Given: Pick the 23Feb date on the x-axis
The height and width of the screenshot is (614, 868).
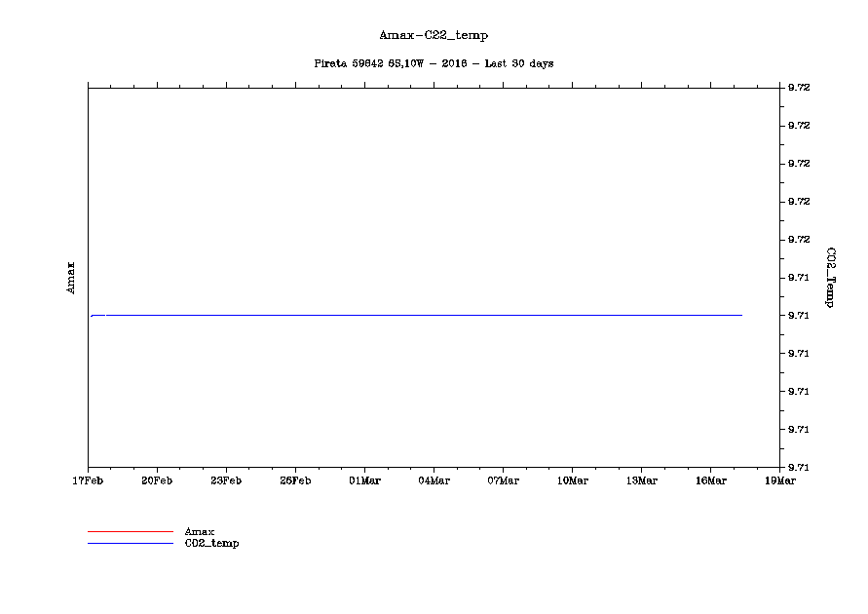Looking at the screenshot, I should tap(226, 480).
